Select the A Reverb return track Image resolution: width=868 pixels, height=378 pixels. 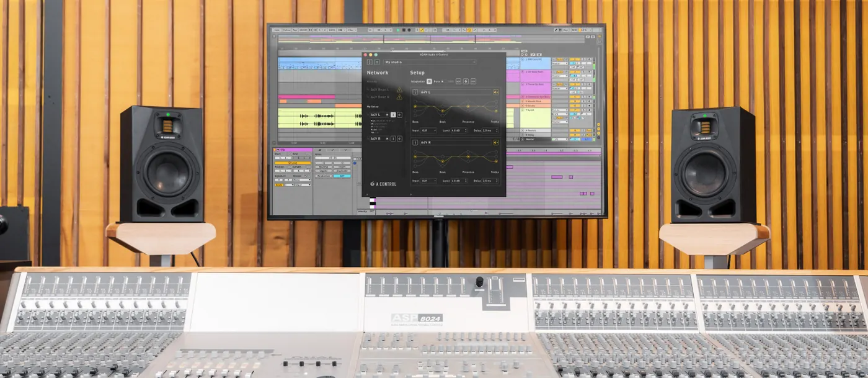535,130
